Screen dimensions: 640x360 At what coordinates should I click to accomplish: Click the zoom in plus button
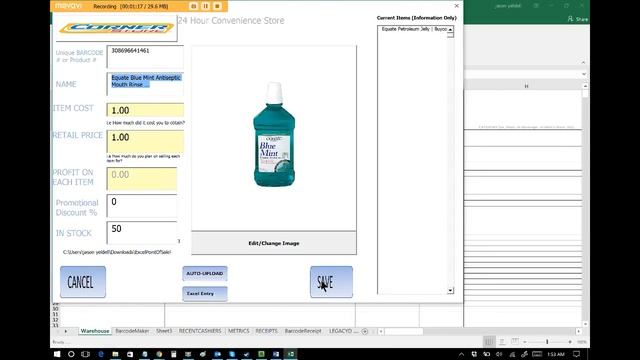tap(570, 342)
